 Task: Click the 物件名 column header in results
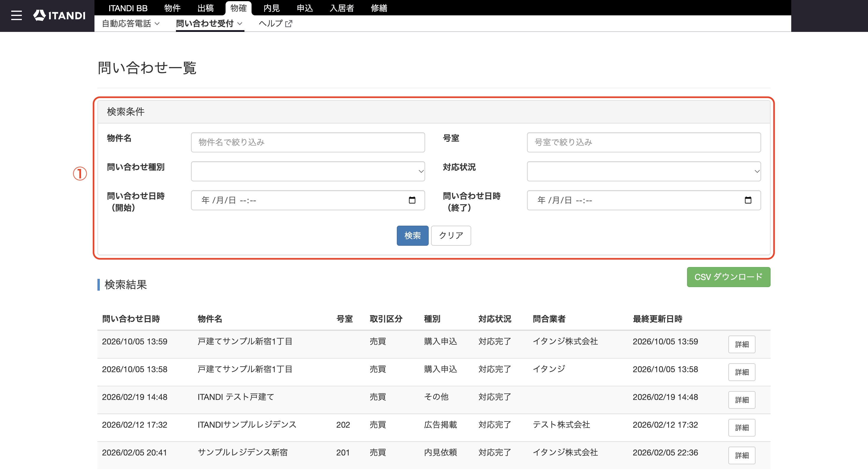pyautogui.click(x=210, y=319)
